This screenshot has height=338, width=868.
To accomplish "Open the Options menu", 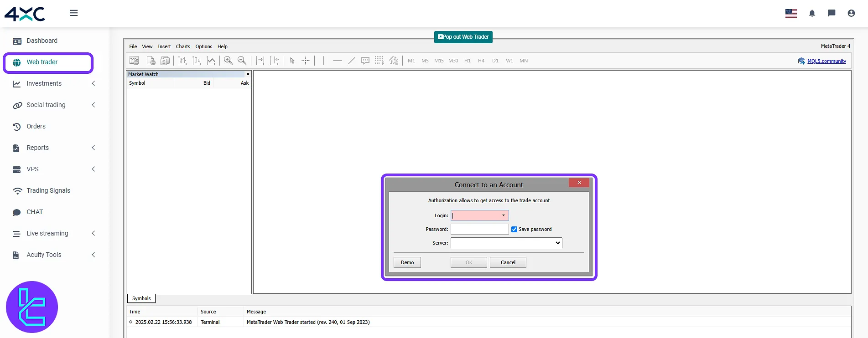I will point(204,46).
